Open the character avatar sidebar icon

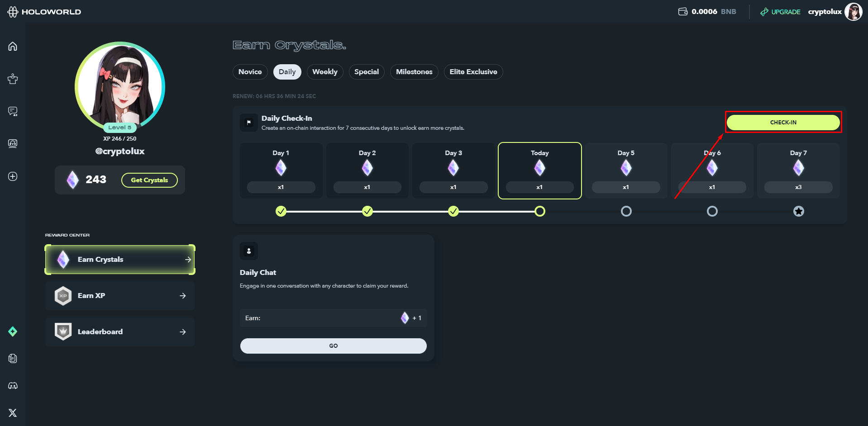tap(13, 79)
